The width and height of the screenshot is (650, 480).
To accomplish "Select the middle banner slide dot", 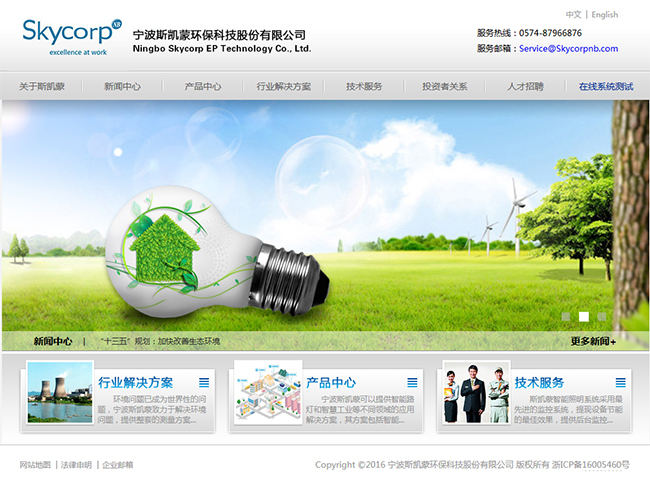I will (x=584, y=316).
